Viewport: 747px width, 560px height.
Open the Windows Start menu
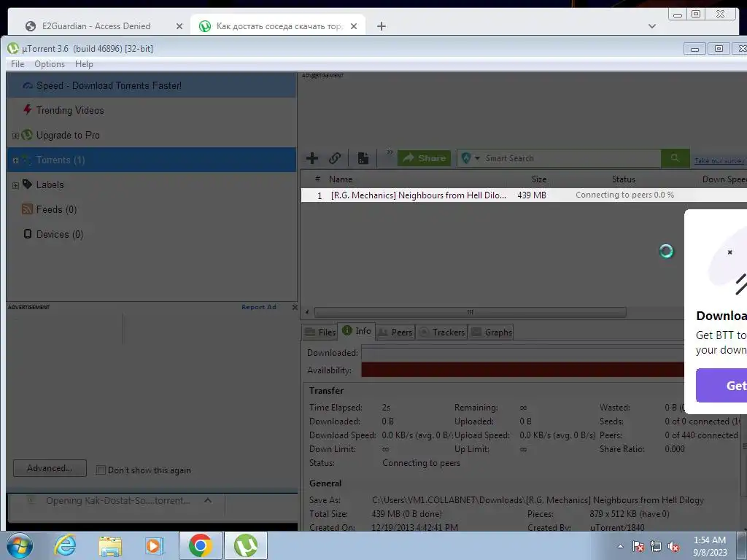pos(19,545)
